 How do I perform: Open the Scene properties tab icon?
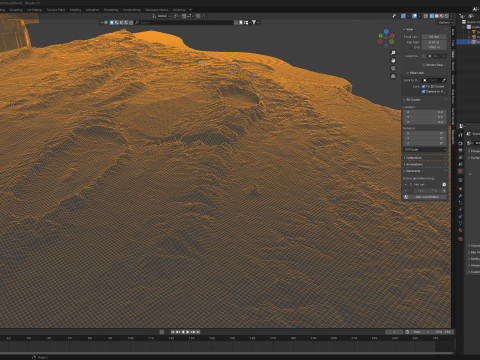[460, 164]
